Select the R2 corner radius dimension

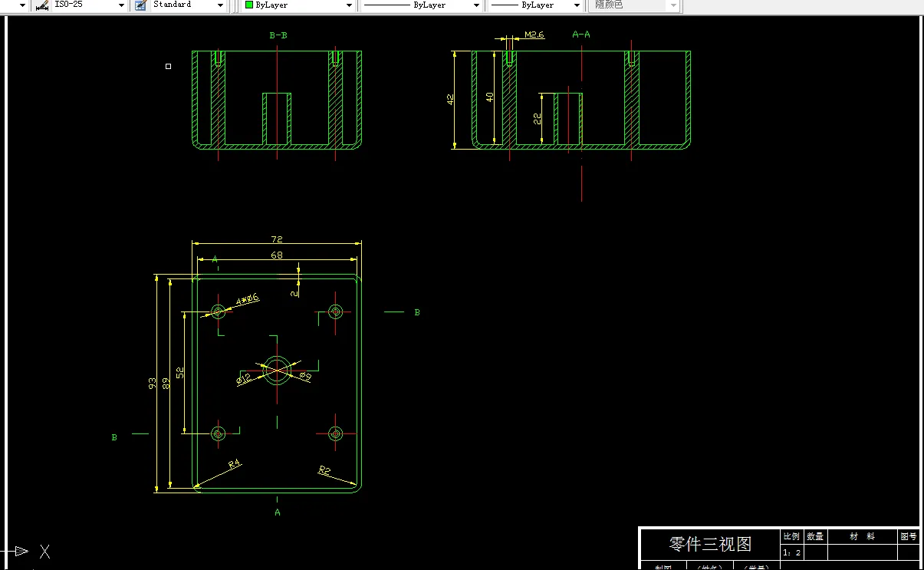coord(324,470)
